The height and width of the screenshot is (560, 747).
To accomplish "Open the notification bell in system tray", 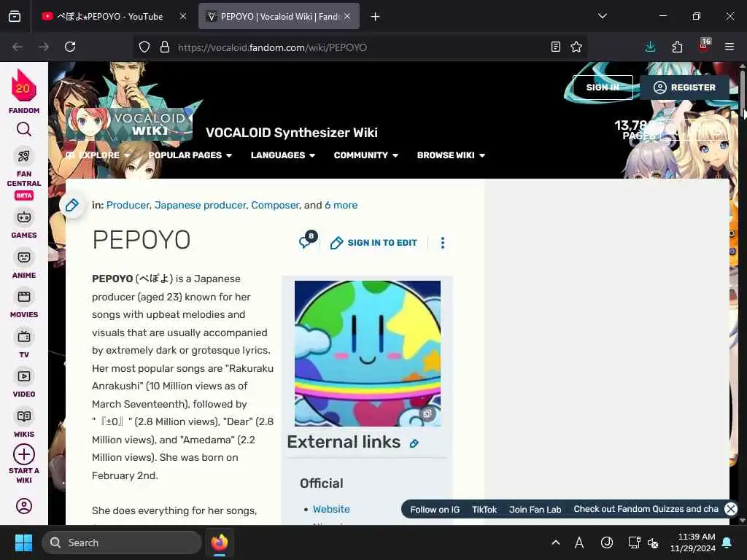I will (x=727, y=542).
